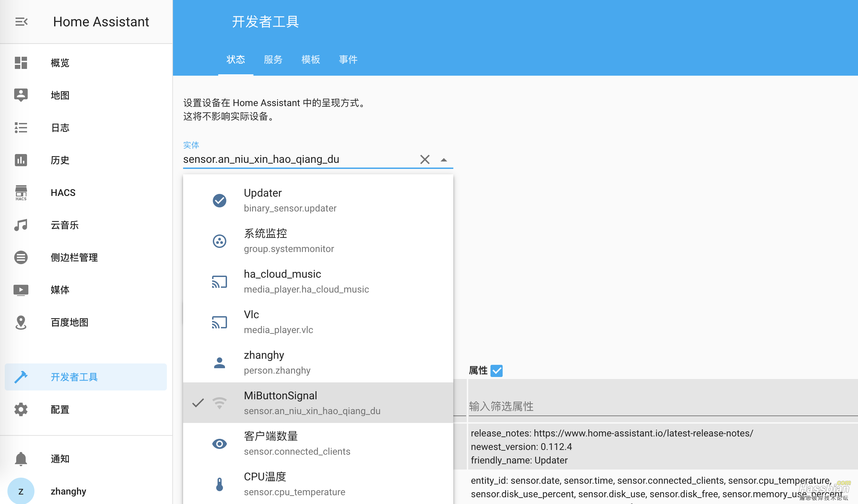Toggle the 属性 attributes checkbox
The width and height of the screenshot is (858, 504).
497,371
